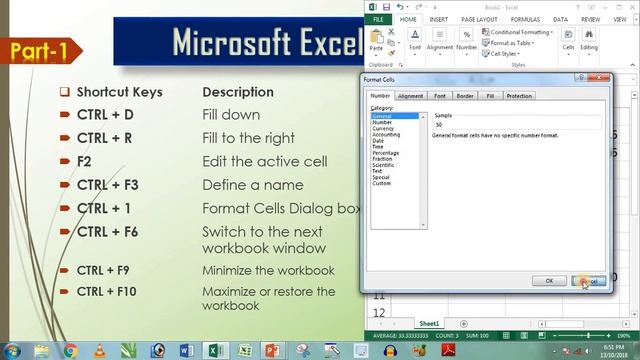Open the Editing binoculars group button
The width and height of the screenshot is (640, 360).
(589, 42)
